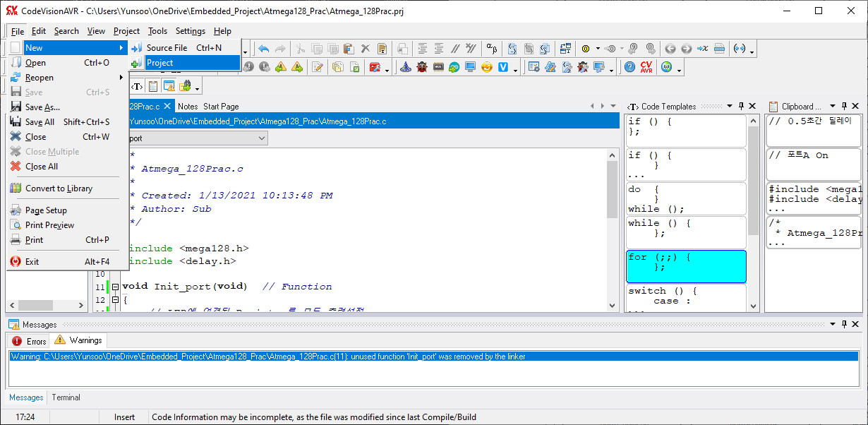
Task: Open dropdown arrow beside yellow circle icon
Action: point(598,49)
